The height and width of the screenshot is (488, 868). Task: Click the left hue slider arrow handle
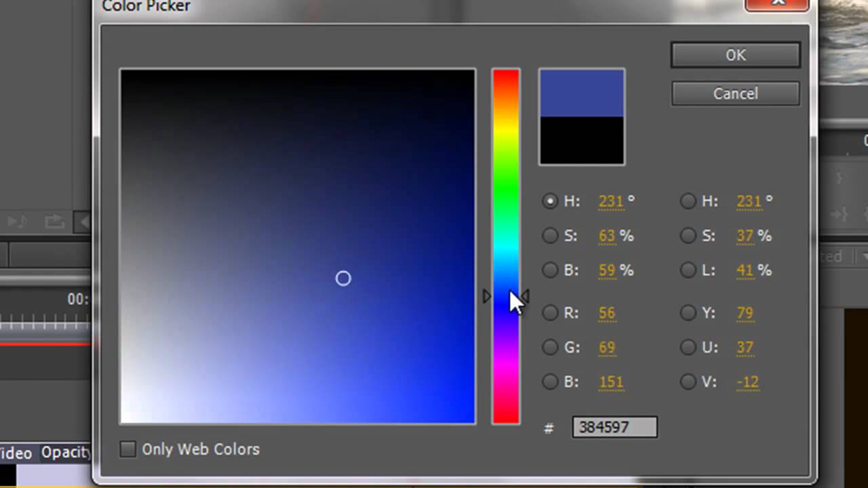click(487, 296)
